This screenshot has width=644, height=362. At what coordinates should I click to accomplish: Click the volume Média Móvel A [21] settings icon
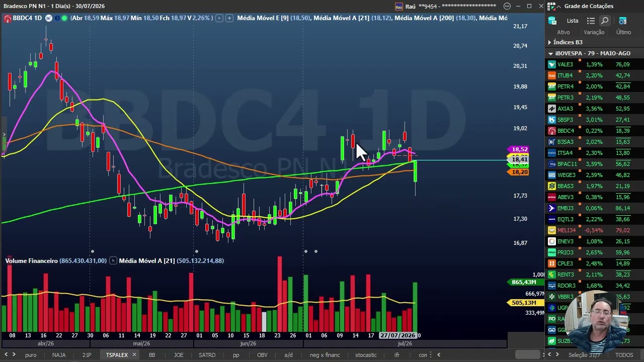[x=113, y=260]
